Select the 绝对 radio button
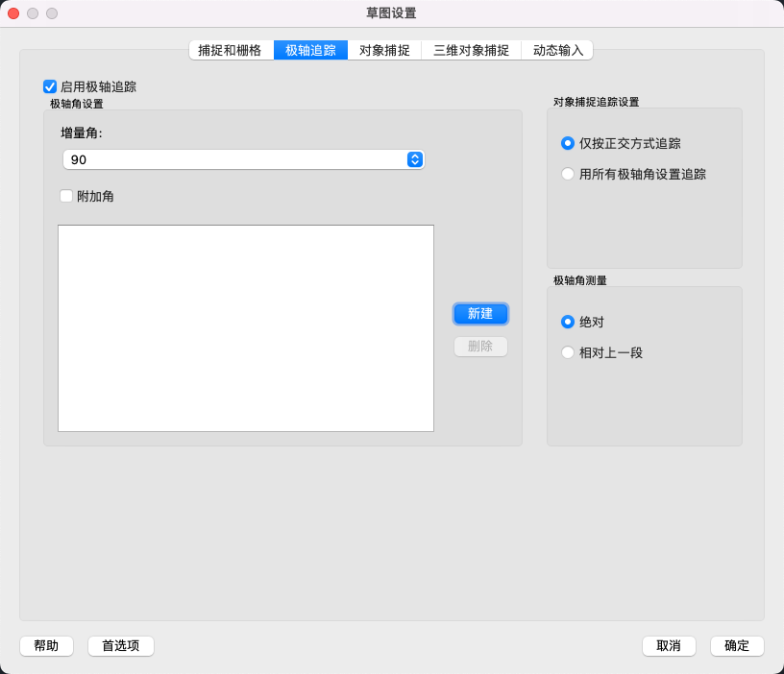The image size is (784, 674). click(568, 322)
